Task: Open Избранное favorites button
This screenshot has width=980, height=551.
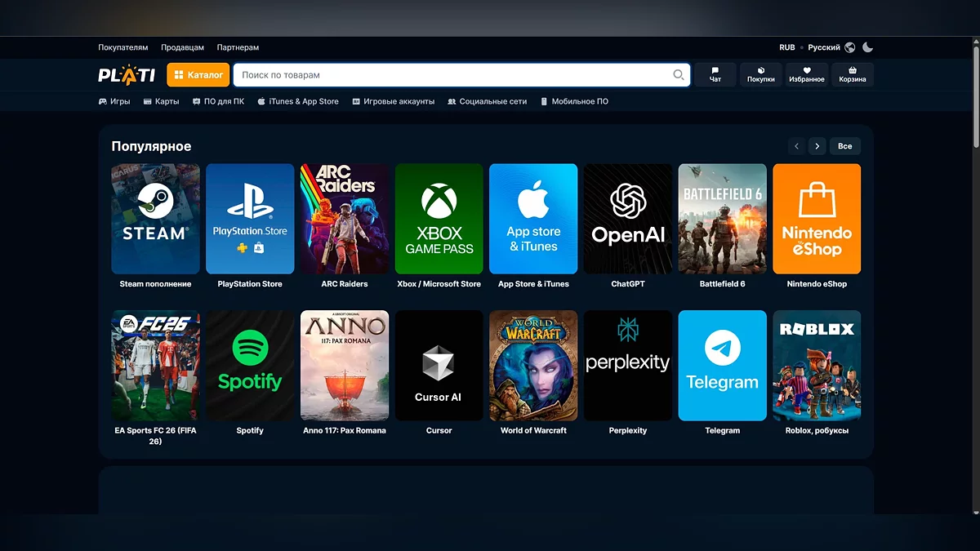Action: tap(807, 75)
